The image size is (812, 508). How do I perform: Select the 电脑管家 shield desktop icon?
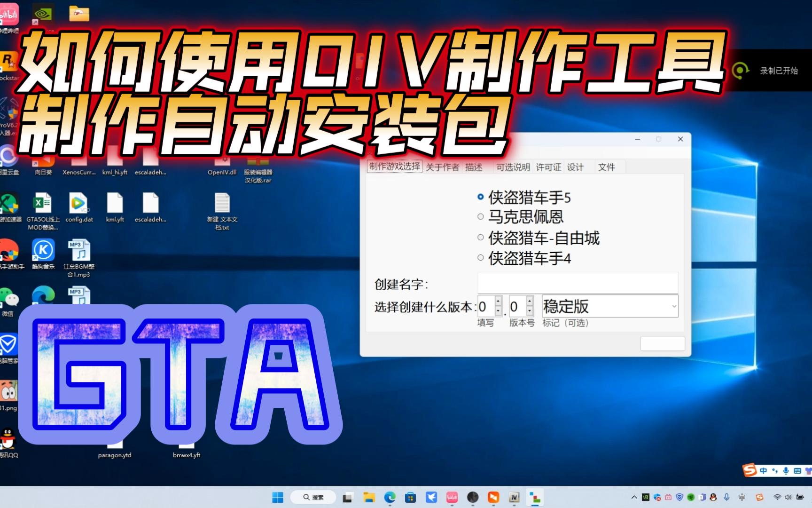[x=8, y=349]
